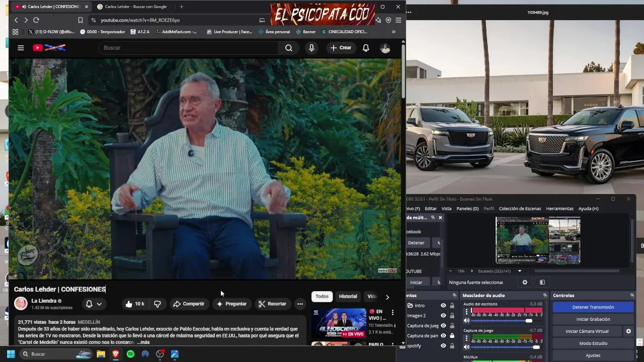Open the Crear dropdown button
Image resolution: width=644 pixels, height=362 pixels.
(x=341, y=48)
